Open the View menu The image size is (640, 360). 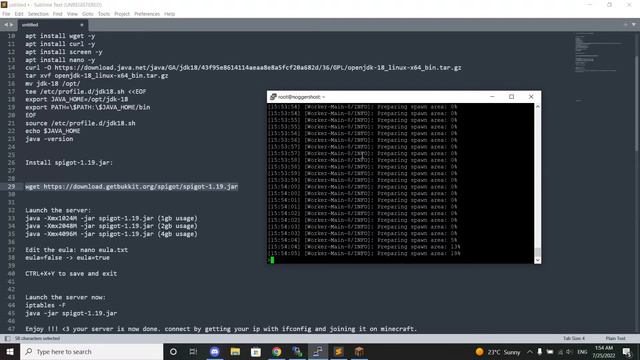click(x=72, y=14)
